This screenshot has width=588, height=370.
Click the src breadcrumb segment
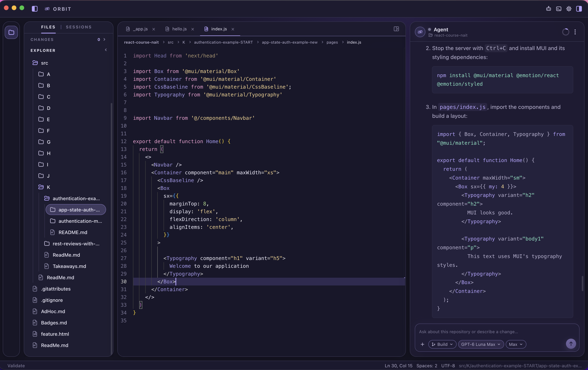pos(171,42)
